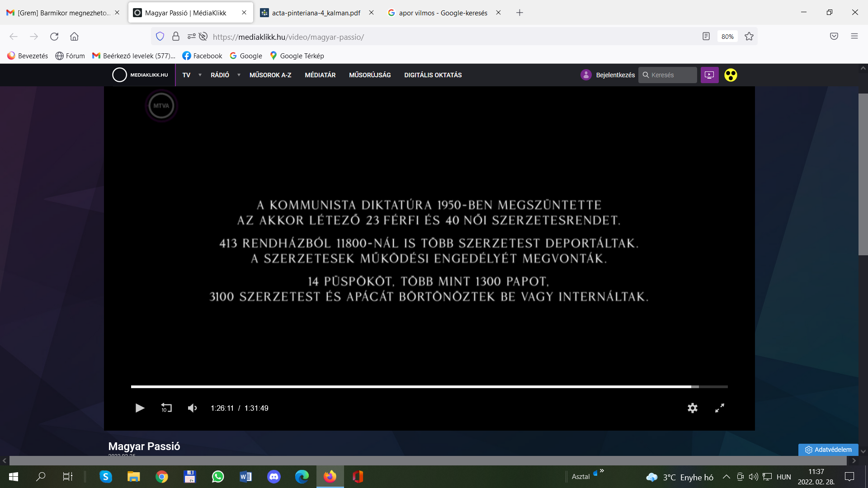View site security lock info

[x=176, y=37]
